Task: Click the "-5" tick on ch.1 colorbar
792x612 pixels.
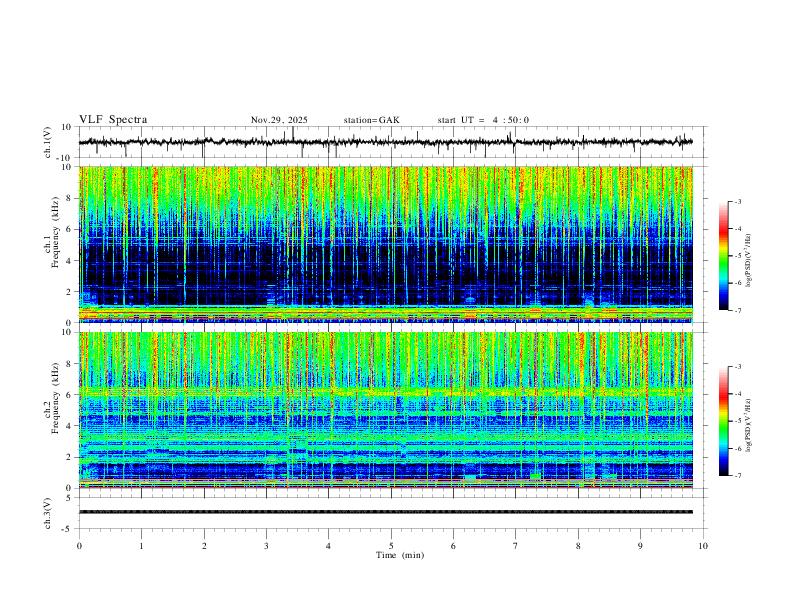Action: (x=737, y=256)
